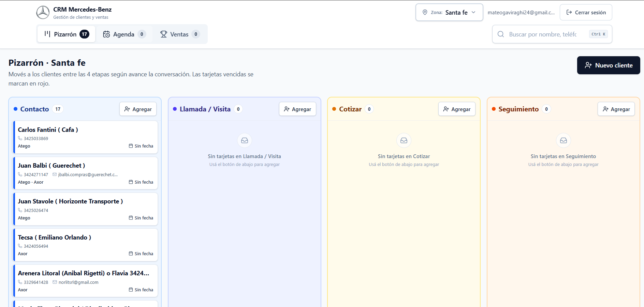Click the Nuevo cliente button

click(x=609, y=65)
